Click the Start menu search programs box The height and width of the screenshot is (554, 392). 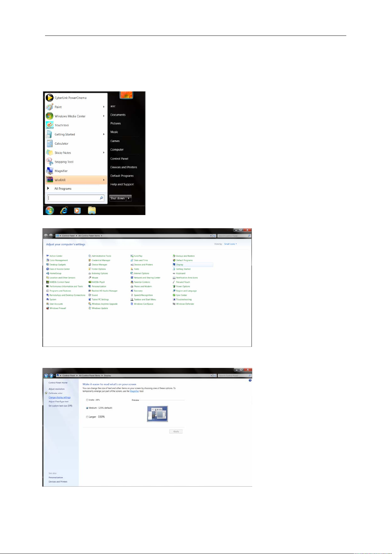pyautogui.click(x=76, y=198)
